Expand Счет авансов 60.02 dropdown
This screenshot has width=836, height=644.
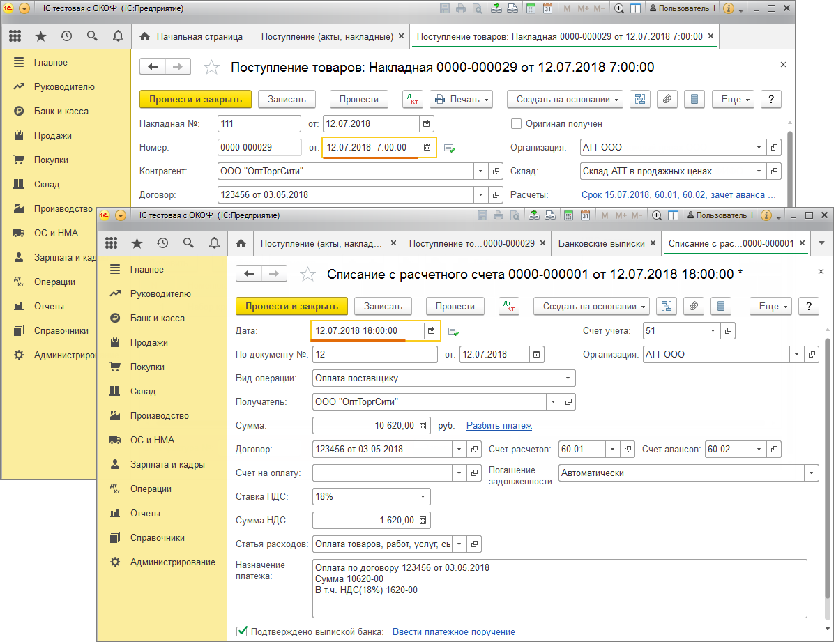(x=759, y=450)
